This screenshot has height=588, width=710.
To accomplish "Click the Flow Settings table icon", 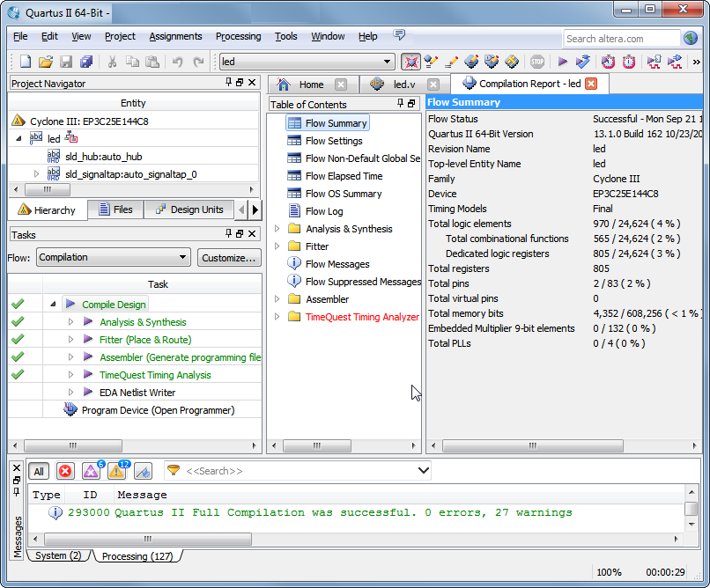I will coord(294,141).
